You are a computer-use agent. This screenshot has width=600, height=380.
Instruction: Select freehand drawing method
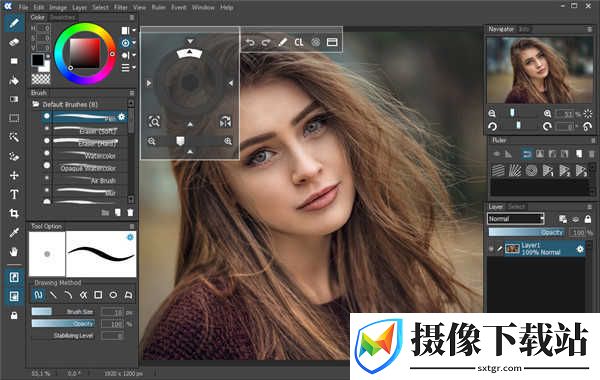pyautogui.click(x=39, y=295)
